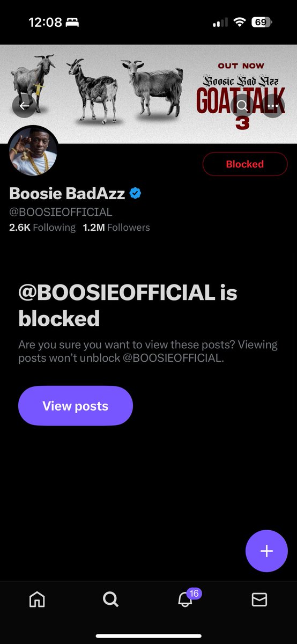Tap the battery indicator in status bar
297x644 pixels.
coord(261,23)
